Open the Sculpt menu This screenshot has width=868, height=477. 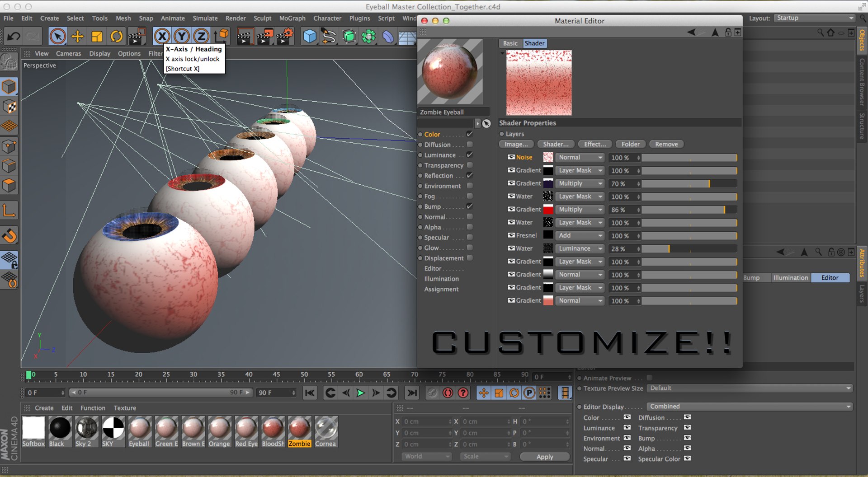tap(262, 19)
